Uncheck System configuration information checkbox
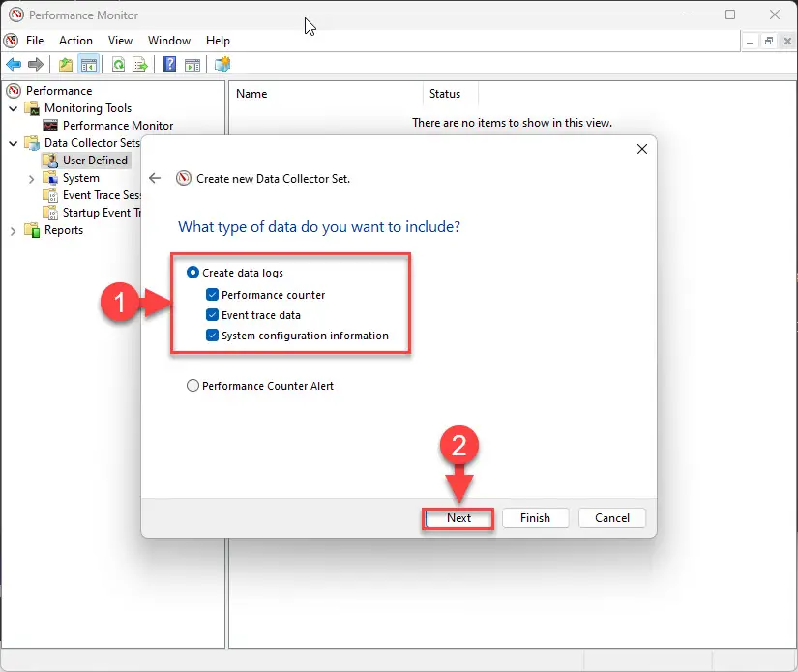Viewport: 798px width, 672px height. [212, 336]
